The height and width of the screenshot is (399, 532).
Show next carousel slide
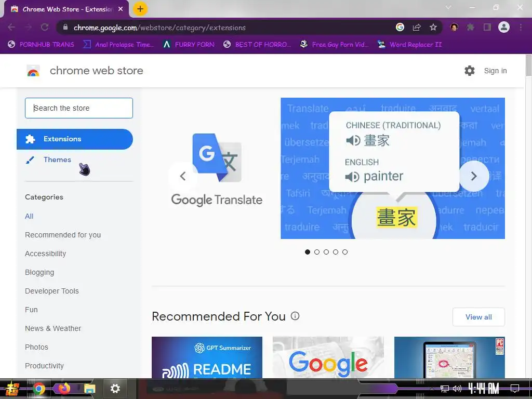[x=474, y=176]
